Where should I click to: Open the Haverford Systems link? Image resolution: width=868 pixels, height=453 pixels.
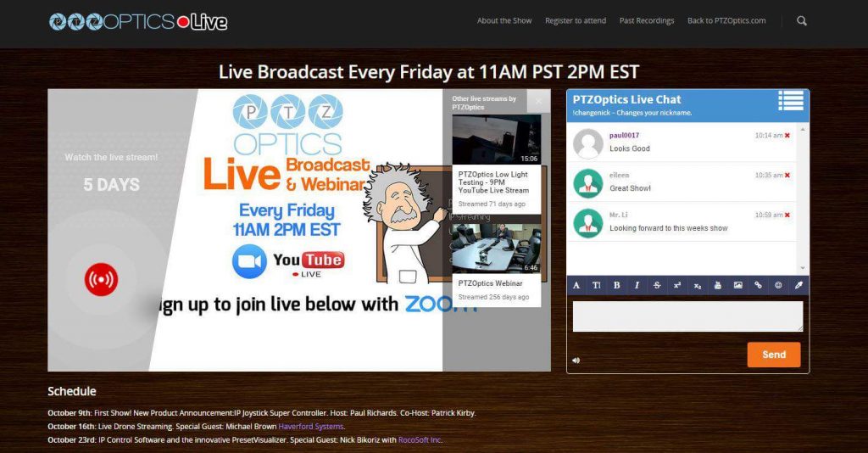[x=311, y=427]
